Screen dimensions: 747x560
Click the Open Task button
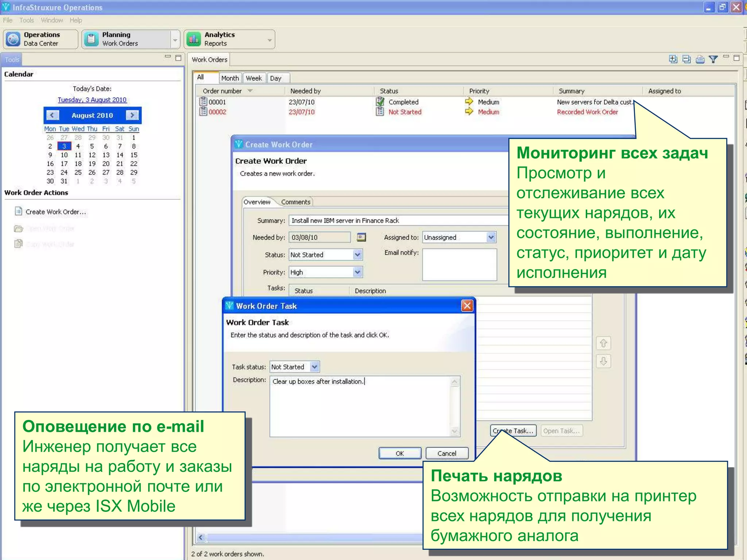tap(561, 431)
